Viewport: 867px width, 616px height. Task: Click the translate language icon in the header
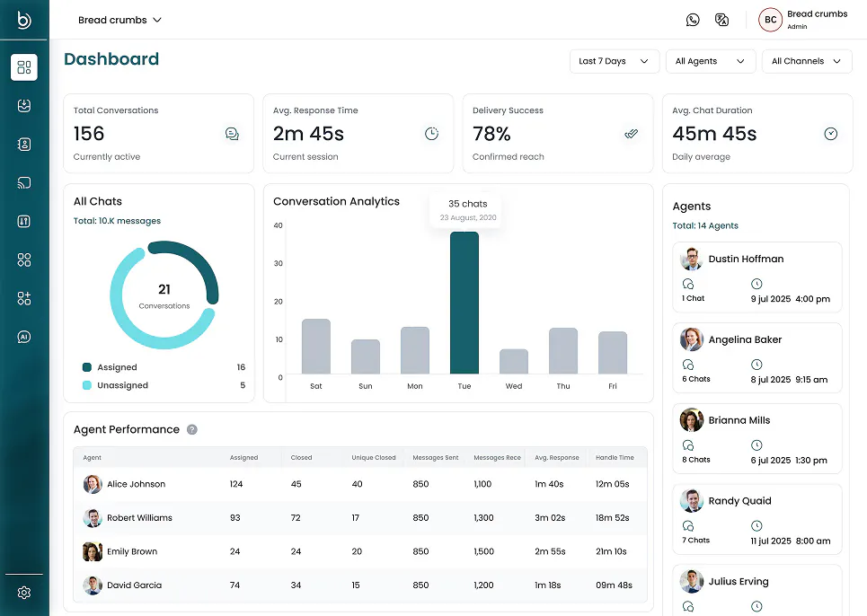(721, 20)
